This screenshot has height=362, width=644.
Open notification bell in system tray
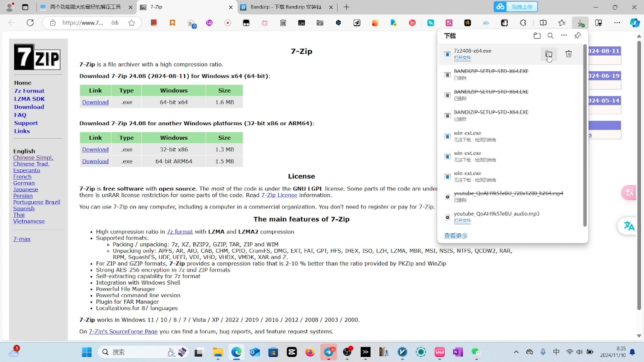[x=632, y=352]
